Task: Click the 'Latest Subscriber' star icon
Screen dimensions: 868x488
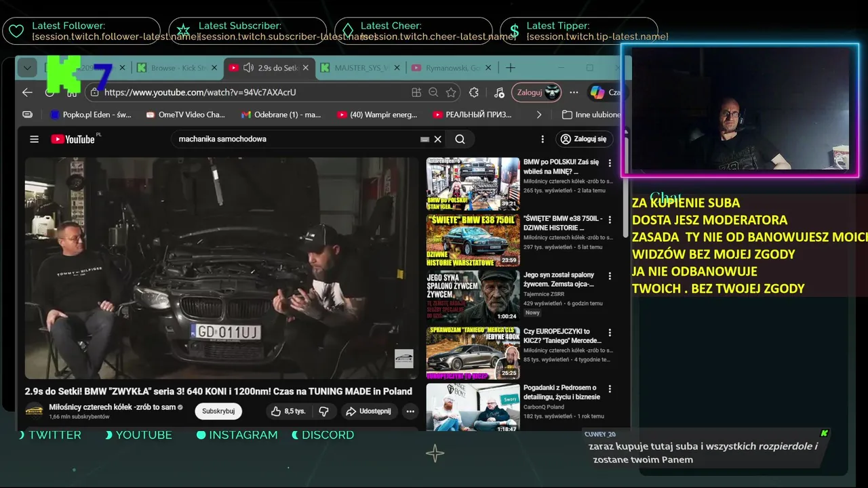Action: (183, 31)
